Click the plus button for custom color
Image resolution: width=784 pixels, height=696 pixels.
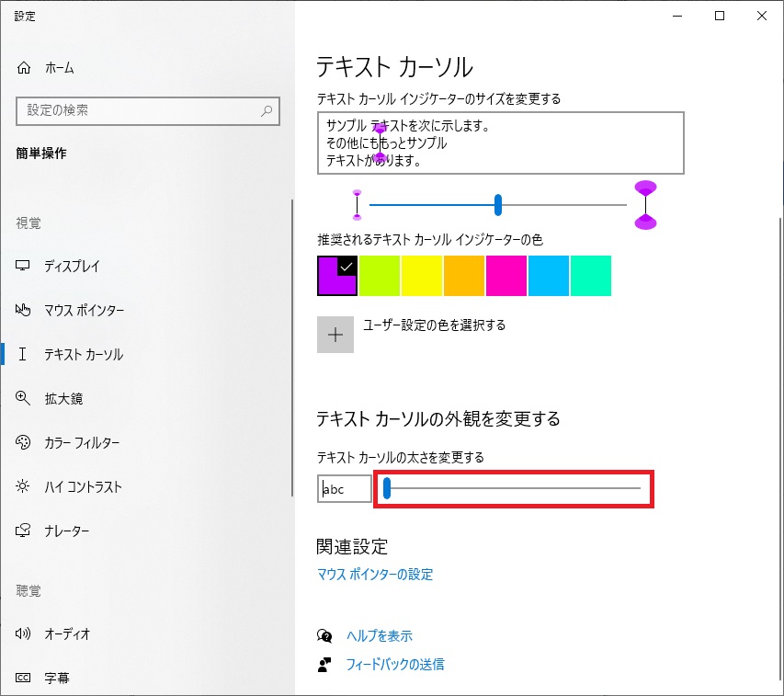[335, 335]
